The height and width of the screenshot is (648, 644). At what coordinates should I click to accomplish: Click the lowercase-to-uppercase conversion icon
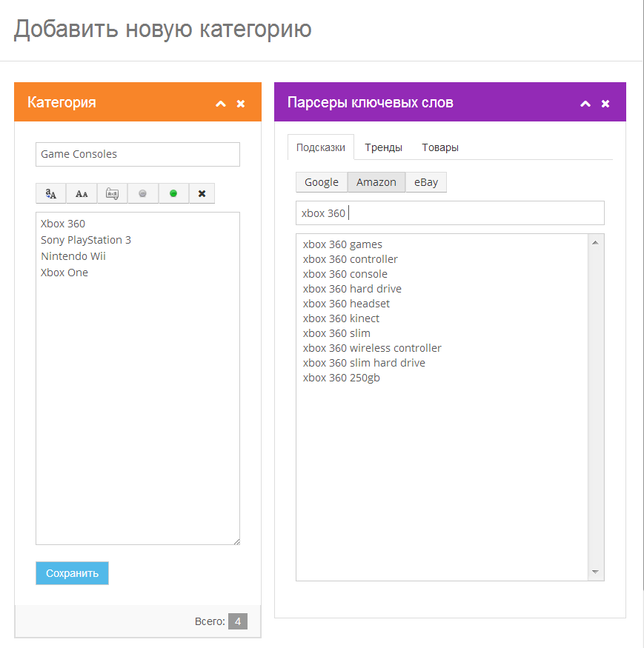(x=51, y=193)
